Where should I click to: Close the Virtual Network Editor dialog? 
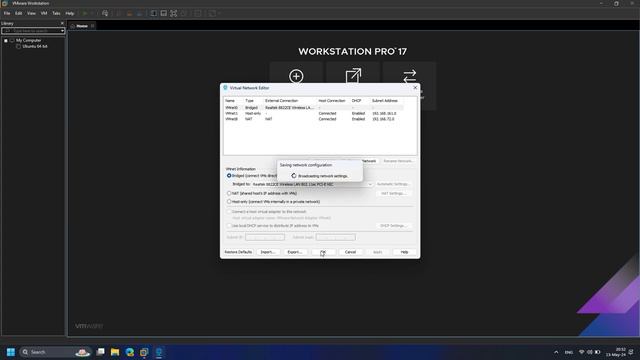point(415,88)
